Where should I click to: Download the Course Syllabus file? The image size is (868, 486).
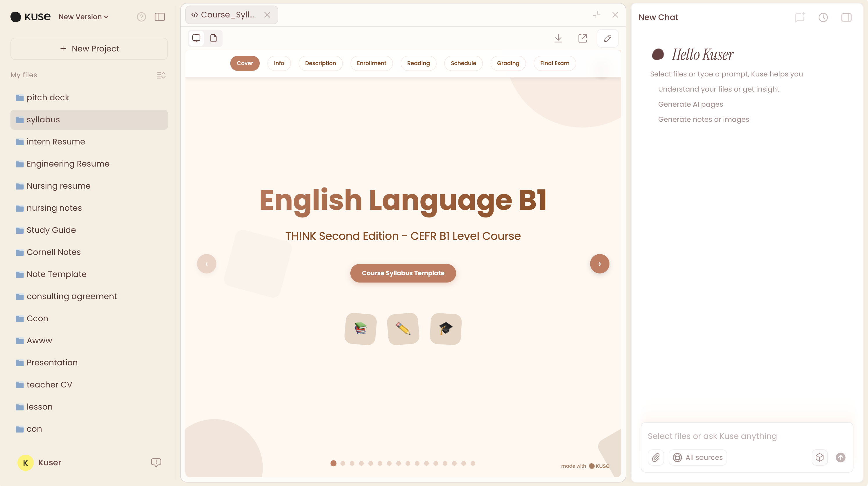tap(558, 38)
